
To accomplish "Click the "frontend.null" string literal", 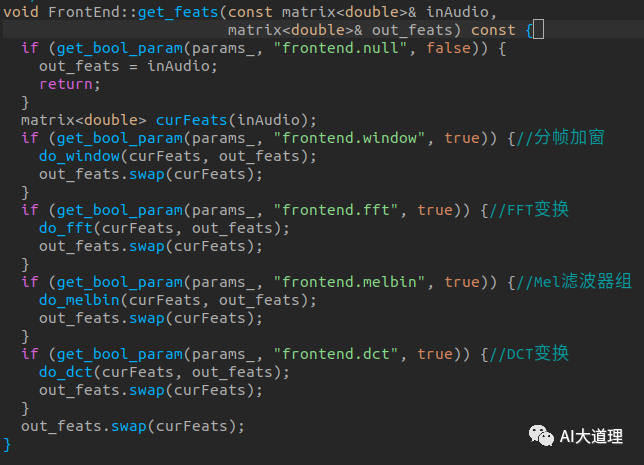I will point(340,48).
